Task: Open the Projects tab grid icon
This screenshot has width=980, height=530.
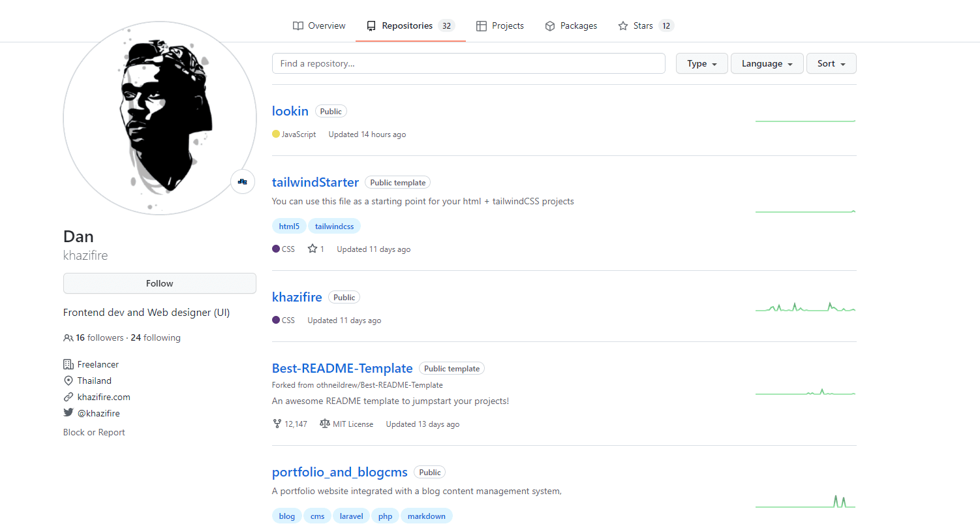Action: tap(482, 25)
